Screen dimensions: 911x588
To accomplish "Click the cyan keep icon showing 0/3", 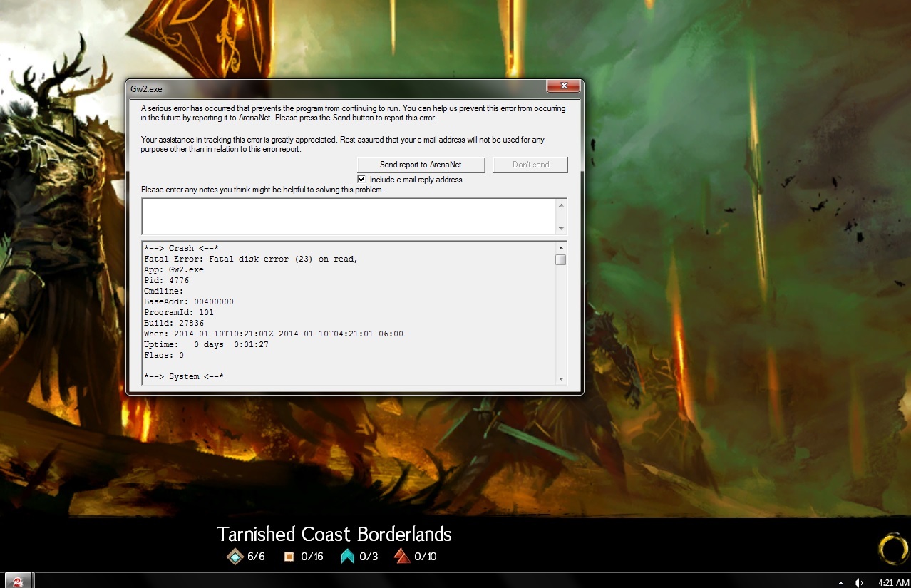I will (x=347, y=556).
